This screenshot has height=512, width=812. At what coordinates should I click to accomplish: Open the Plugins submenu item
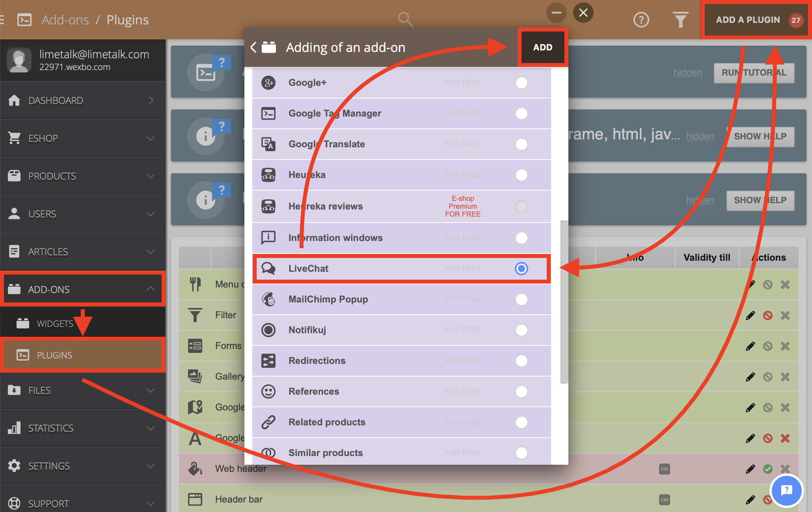tap(83, 355)
